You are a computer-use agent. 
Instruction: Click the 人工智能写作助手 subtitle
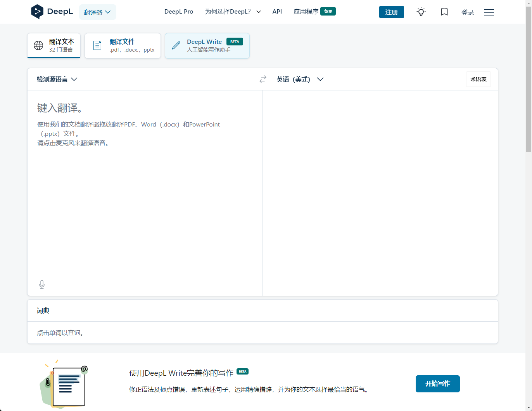point(209,50)
